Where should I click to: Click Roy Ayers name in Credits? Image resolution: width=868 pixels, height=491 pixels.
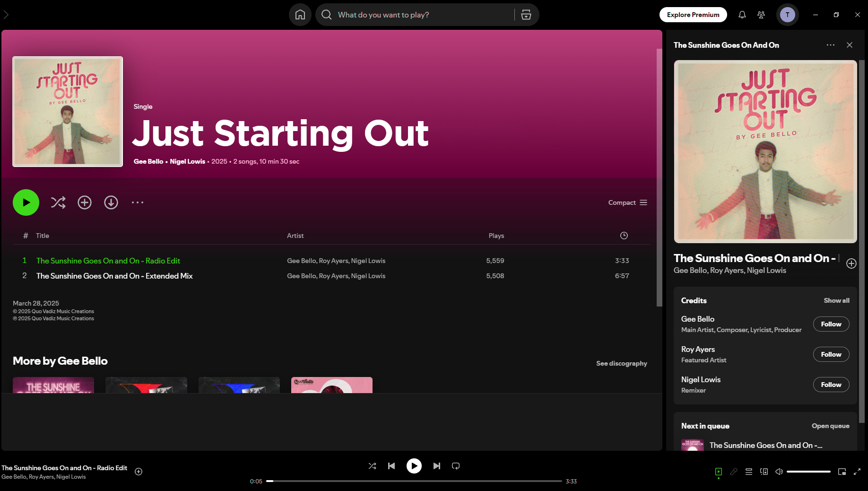[698, 349]
